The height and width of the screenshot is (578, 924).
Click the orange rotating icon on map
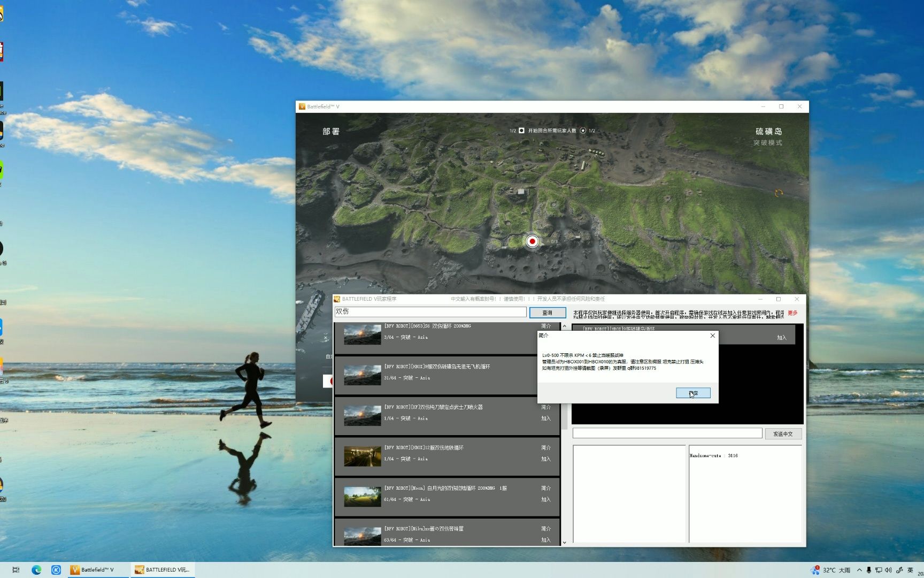point(779,193)
